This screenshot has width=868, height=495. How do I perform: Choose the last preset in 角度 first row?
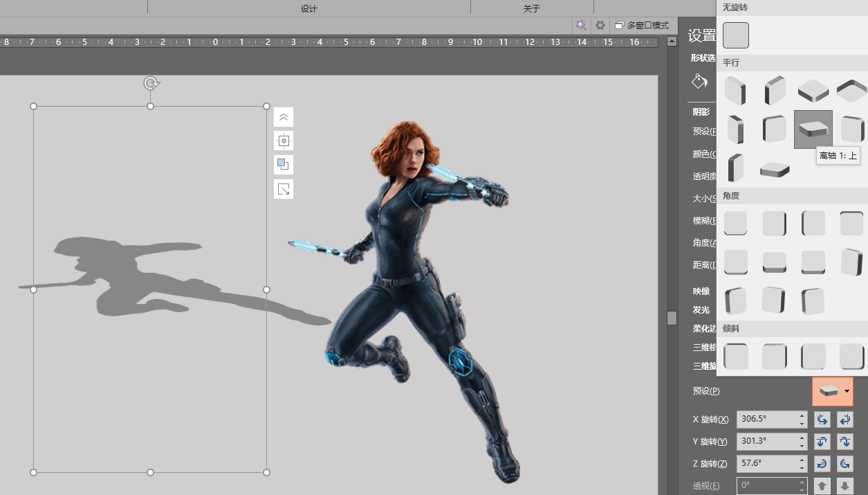(x=852, y=224)
